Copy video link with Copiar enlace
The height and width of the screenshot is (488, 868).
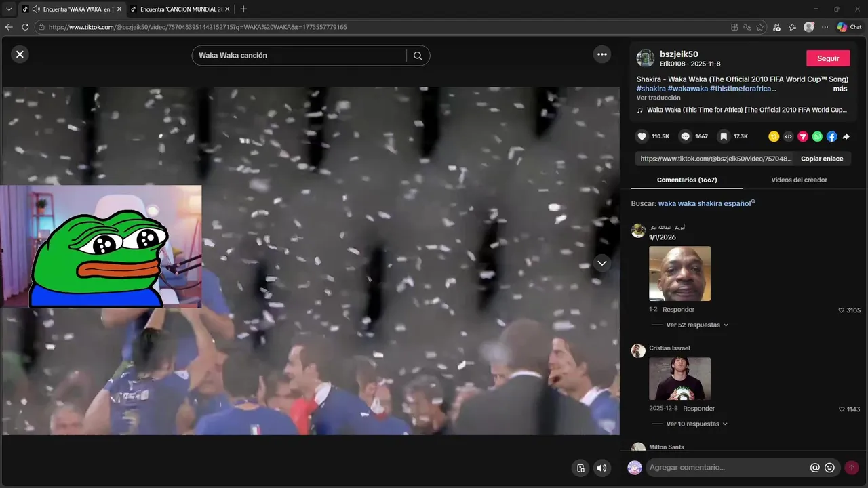tap(822, 159)
